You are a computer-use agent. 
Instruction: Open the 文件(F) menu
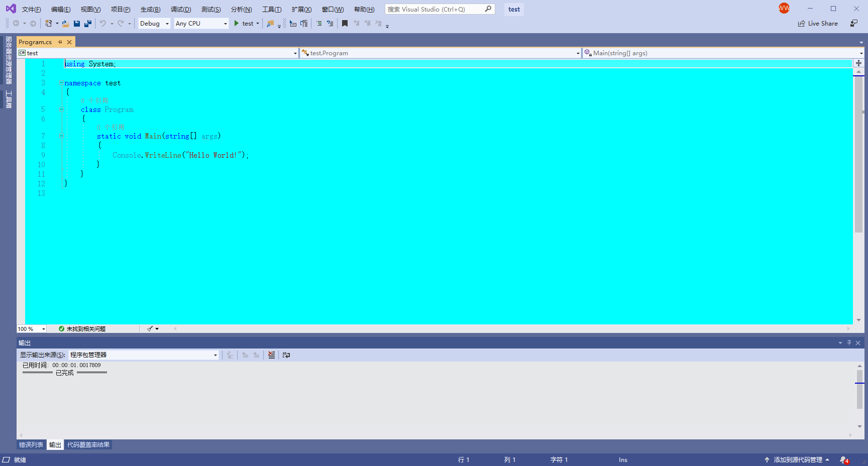pos(31,10)
